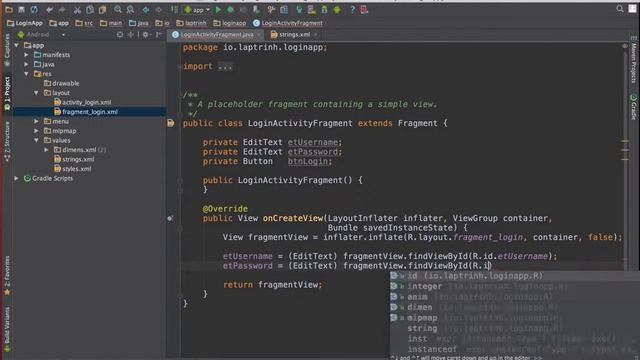Choose 'id' autocomplete suggestion
The image size is (640, 360).
pyautogui.click(x=514, y=276)
